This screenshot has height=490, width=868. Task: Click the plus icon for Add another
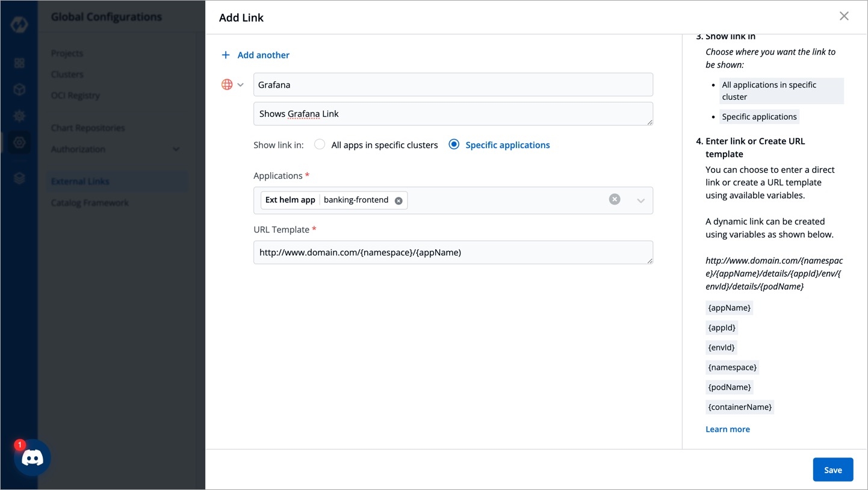pyautogui.click(x=226, y=55)
